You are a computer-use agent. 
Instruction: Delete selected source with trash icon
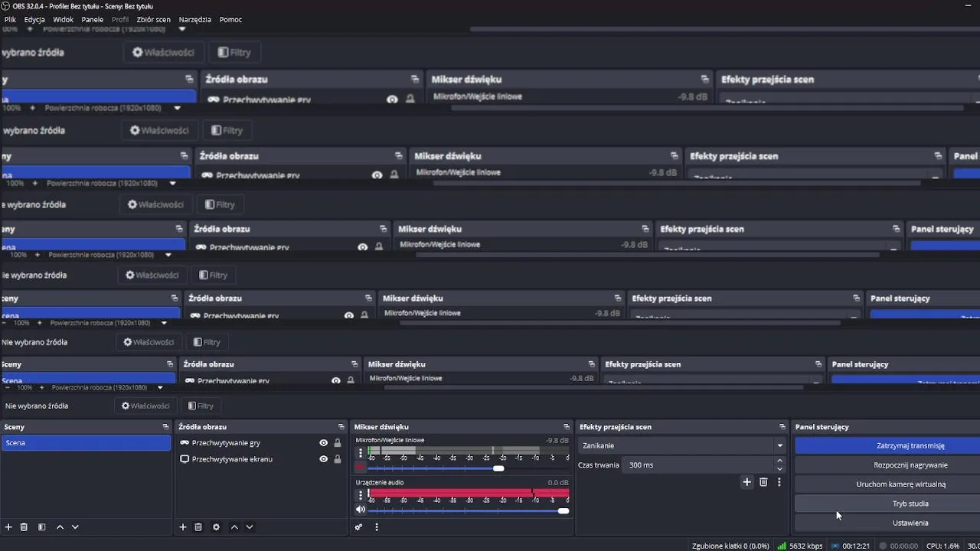tap(198, 527)
